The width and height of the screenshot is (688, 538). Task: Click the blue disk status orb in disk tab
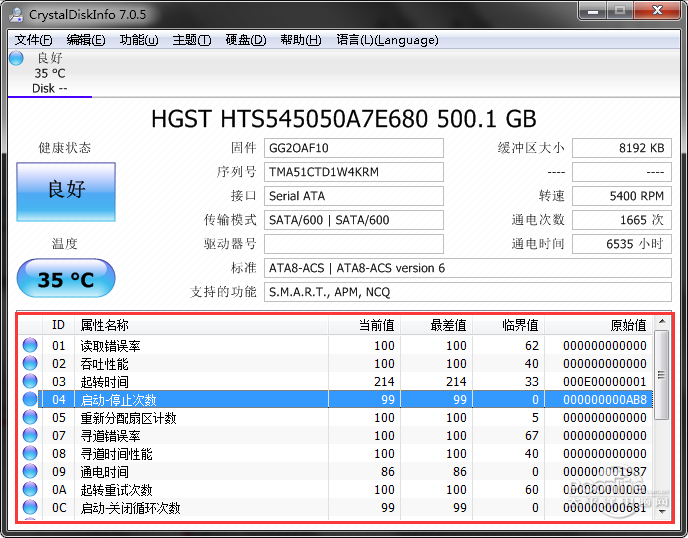click(x=16, y=58)
